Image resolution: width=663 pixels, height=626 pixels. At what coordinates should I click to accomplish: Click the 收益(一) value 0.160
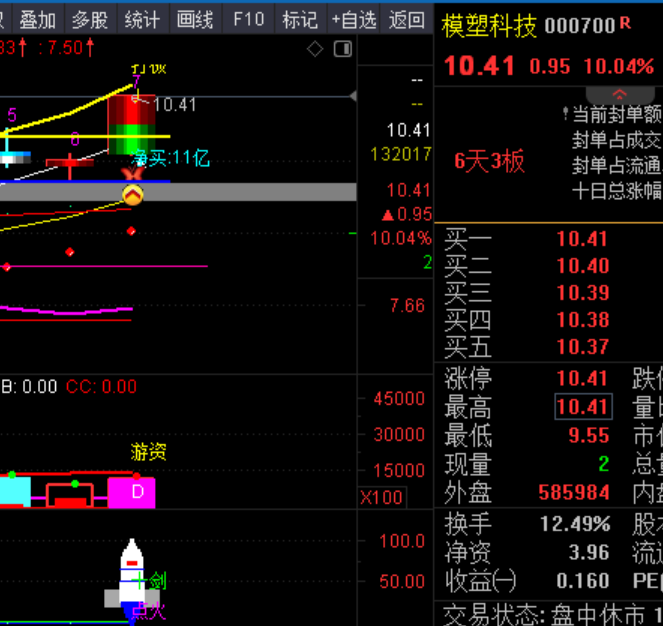[583, 581]
